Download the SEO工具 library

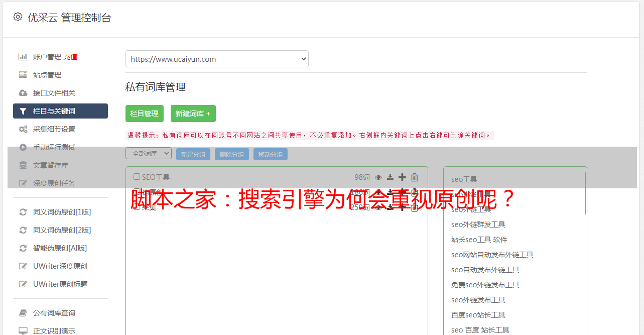click(390, 177)
